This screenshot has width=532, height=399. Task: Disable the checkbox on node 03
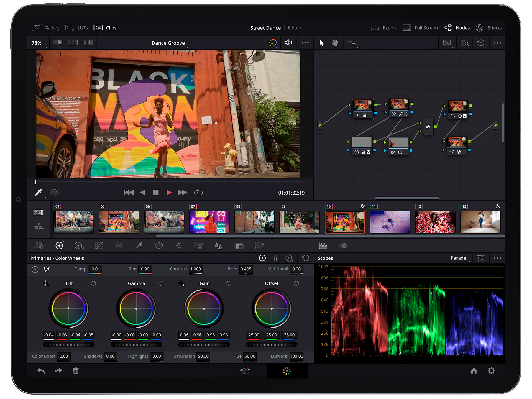click(369, 152)
